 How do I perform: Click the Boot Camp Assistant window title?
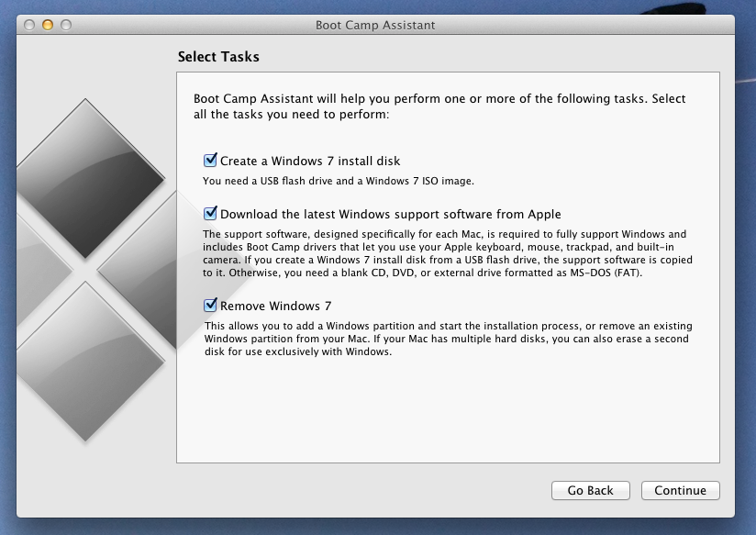tap(375, 25)
